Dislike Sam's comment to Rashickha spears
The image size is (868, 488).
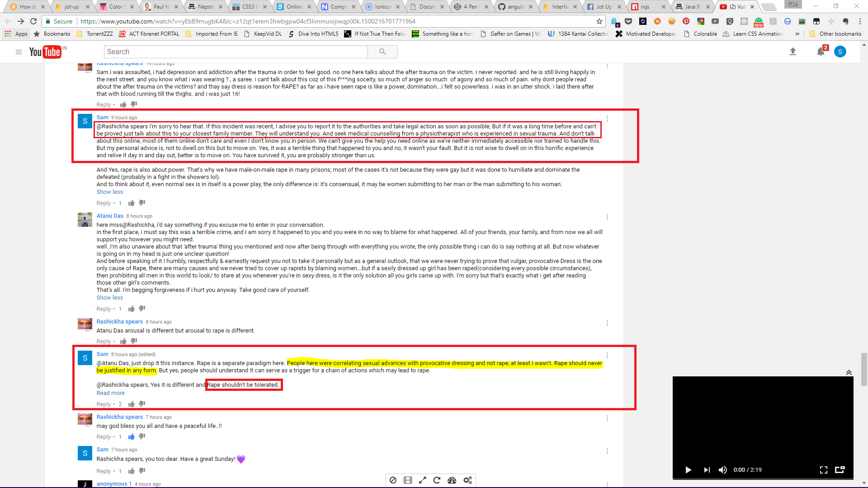pyautogui.click(x=142, y=203)
